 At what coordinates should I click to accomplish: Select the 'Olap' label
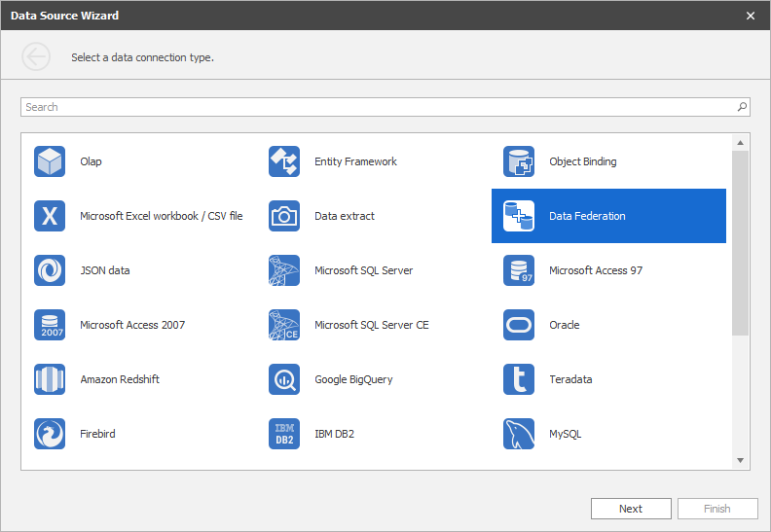pos(91,161)
